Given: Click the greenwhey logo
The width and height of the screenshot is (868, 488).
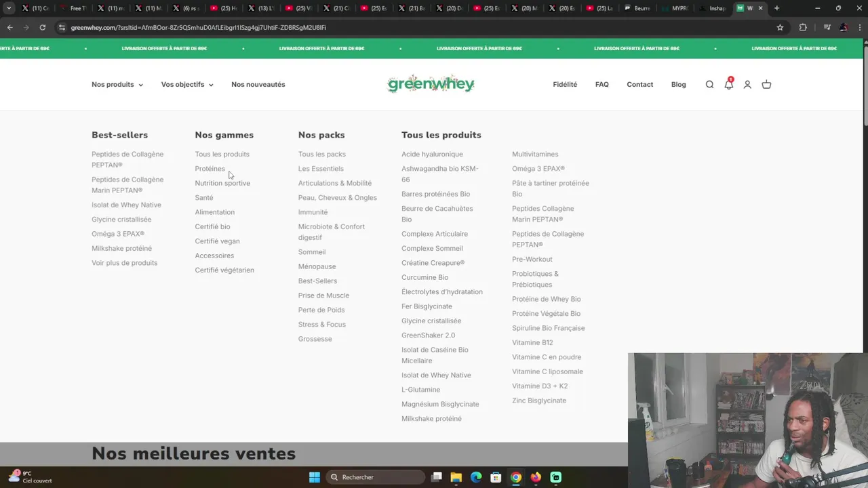Looking at the screenshot, I should pos(431,84).
